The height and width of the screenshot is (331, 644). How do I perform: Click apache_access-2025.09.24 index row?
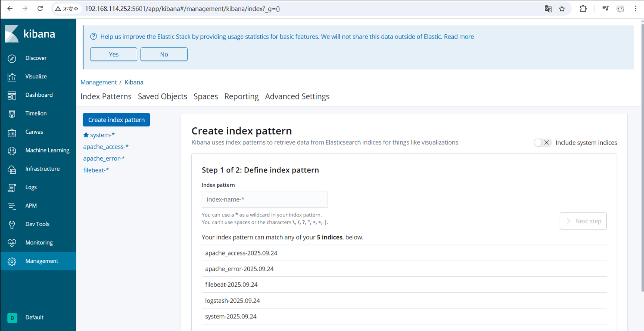(x=404, y=253)
